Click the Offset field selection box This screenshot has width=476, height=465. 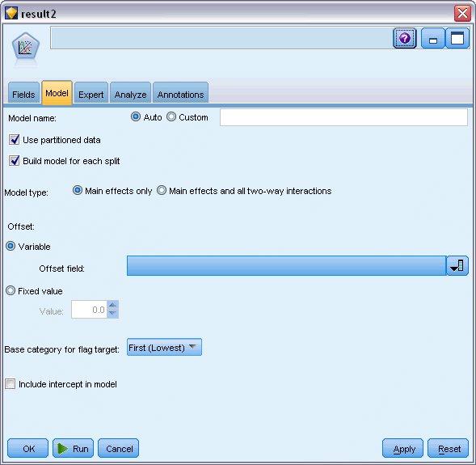tap(286, 266)
